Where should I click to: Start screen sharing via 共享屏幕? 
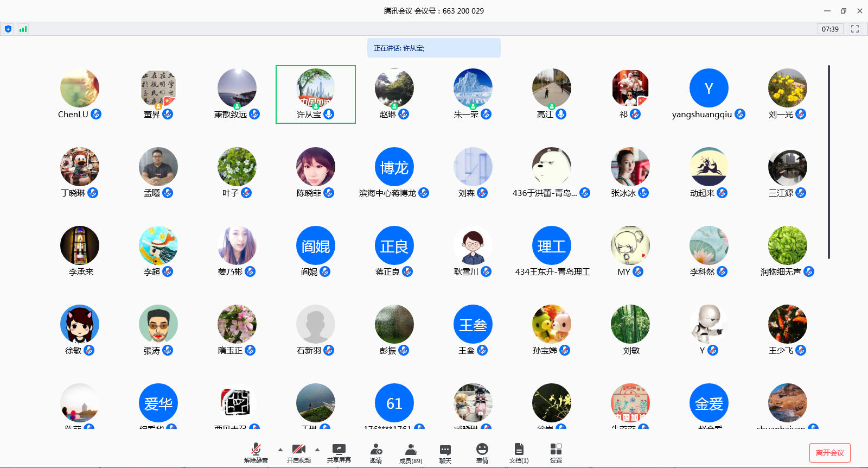(339, 452)
